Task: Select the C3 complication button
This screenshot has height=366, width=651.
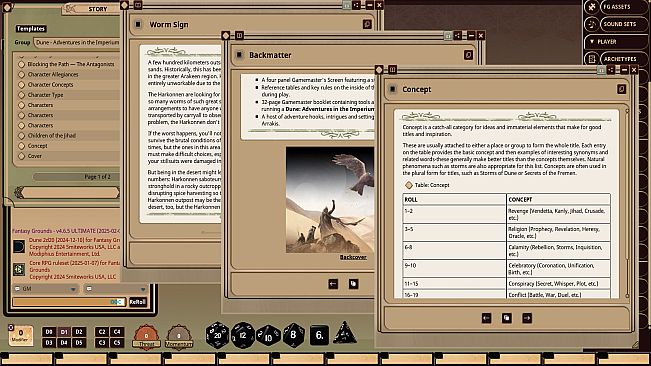Action: (x=102, y=342)
